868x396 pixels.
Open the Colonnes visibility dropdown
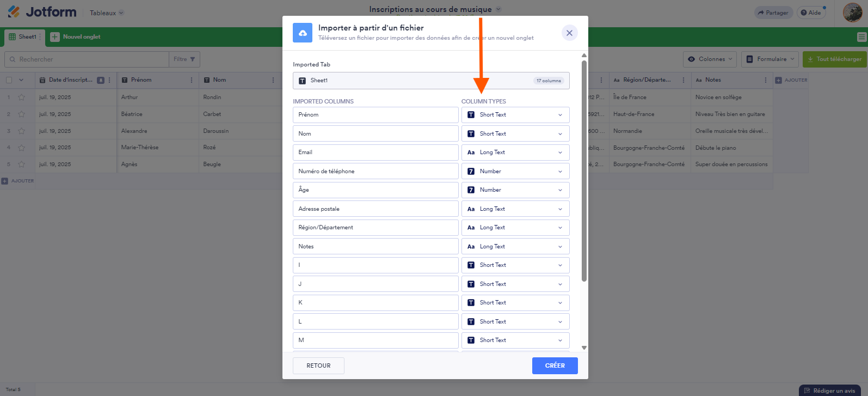(x=711, y=59)
